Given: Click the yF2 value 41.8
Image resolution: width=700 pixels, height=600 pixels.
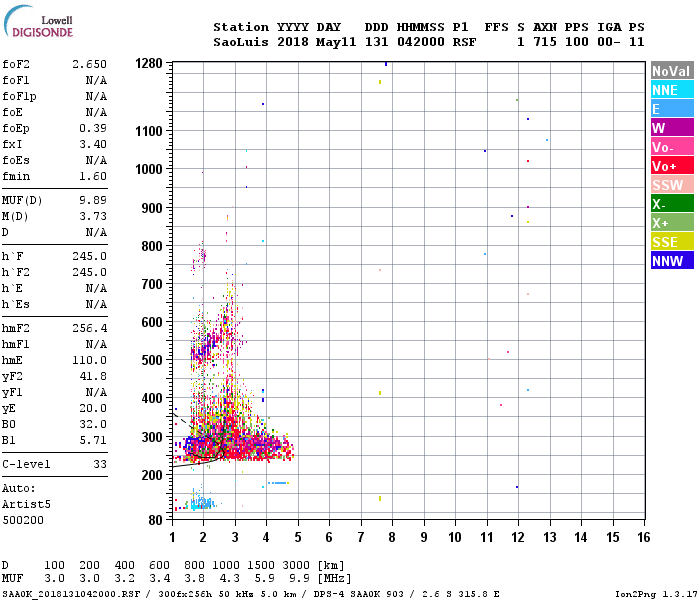Looking at the screenshot, I should 93,376.
